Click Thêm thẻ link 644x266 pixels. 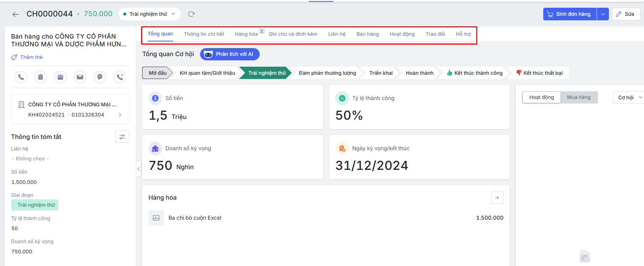click(x=31, y=57)
